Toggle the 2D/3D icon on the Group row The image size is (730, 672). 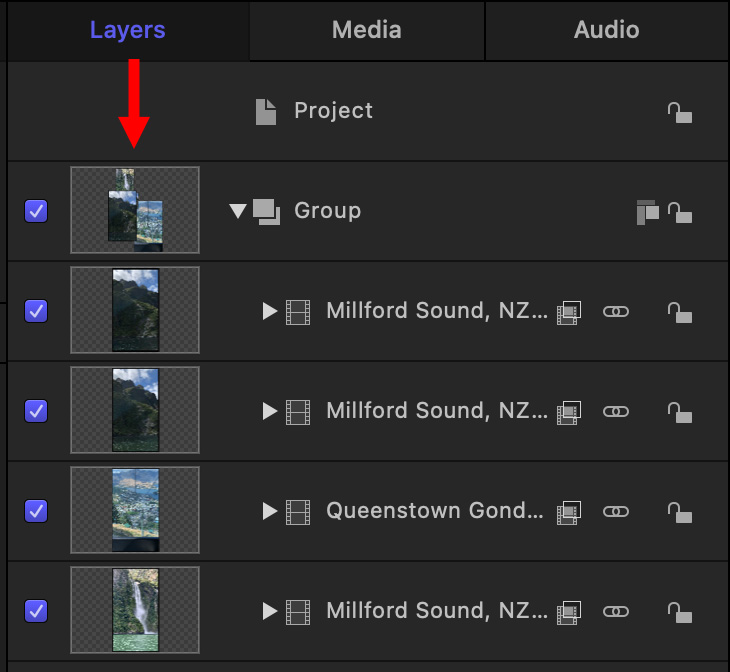tap(647, 212)
